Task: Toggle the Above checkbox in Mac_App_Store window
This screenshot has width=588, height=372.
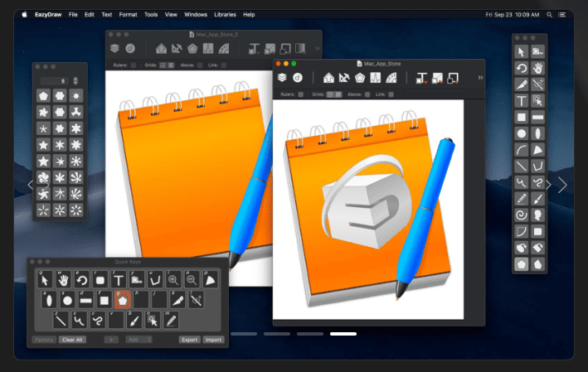Action: pyautogui.click(x=367, y=94)
